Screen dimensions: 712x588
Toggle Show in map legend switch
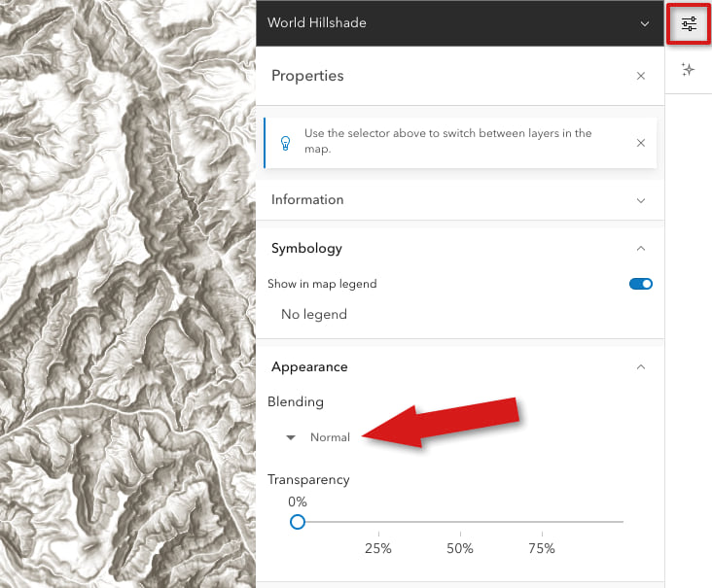click(640, 284)
